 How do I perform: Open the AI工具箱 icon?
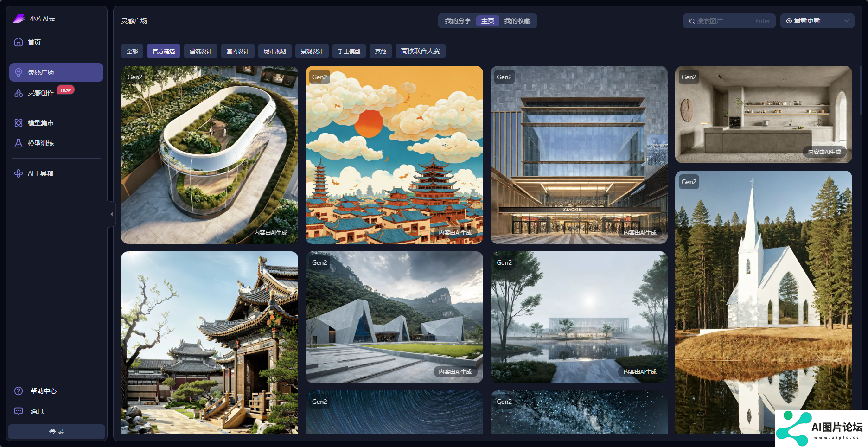pos(19,173)
